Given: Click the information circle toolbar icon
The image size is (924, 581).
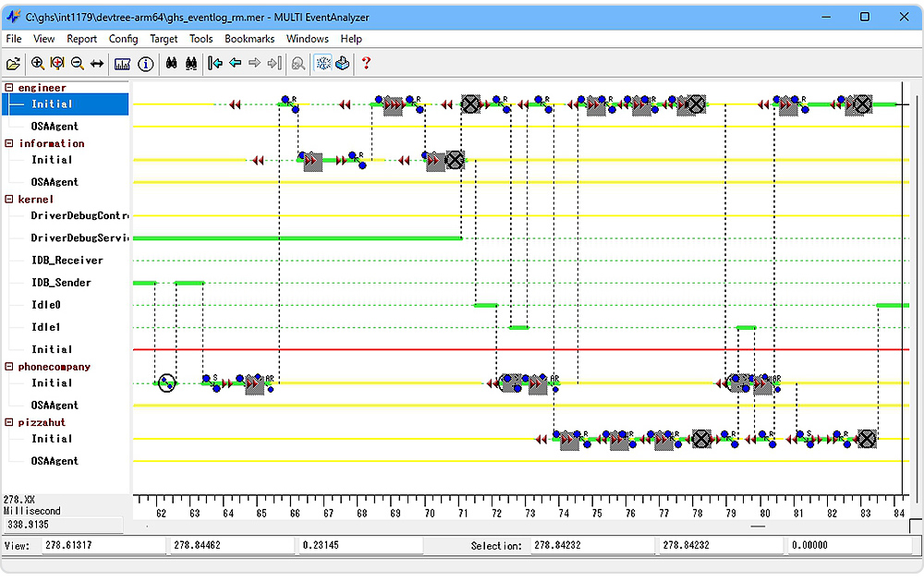Looking at the screenshot, I should 146,64.
